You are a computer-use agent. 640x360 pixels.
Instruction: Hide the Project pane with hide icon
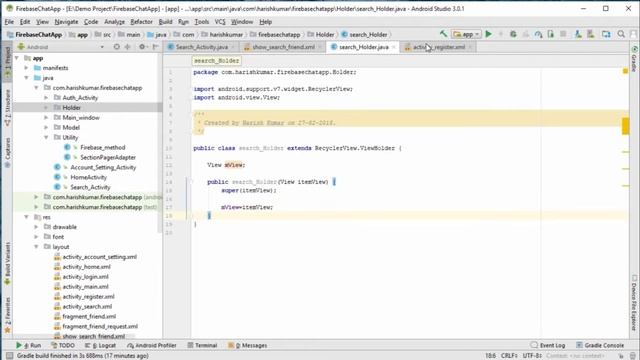point(156,47)
